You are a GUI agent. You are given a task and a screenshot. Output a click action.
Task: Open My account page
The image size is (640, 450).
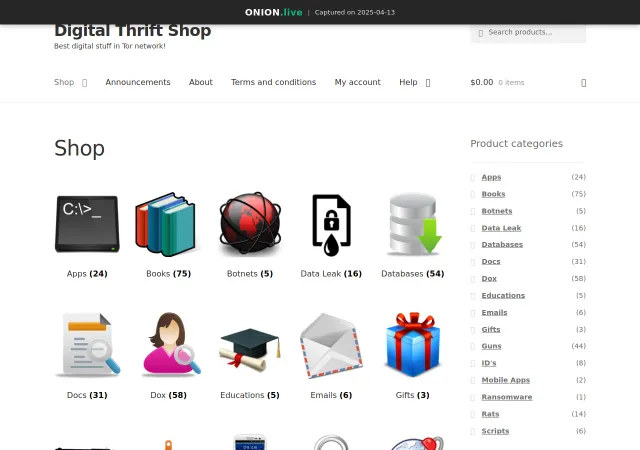358,82
